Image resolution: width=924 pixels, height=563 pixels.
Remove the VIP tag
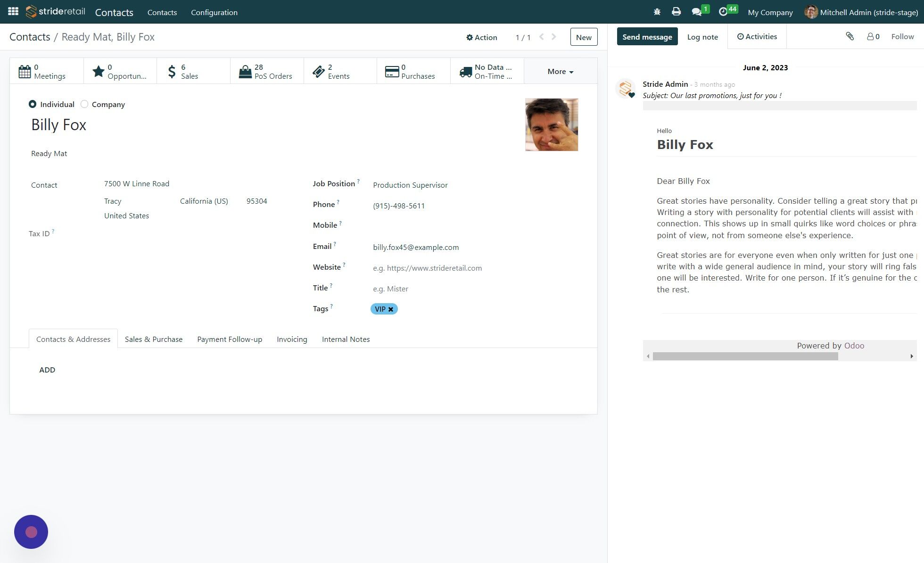pyautogui.click(x=391, y=309)
